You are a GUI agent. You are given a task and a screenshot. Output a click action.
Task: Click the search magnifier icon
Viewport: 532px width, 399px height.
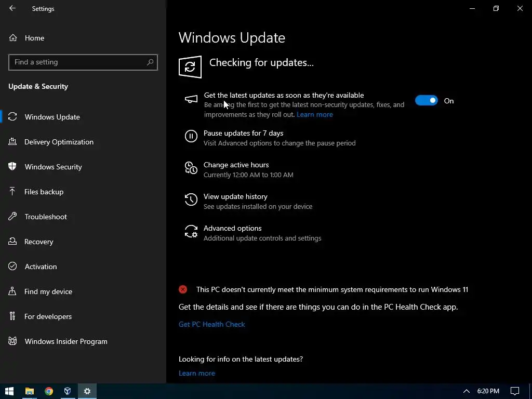150,62
